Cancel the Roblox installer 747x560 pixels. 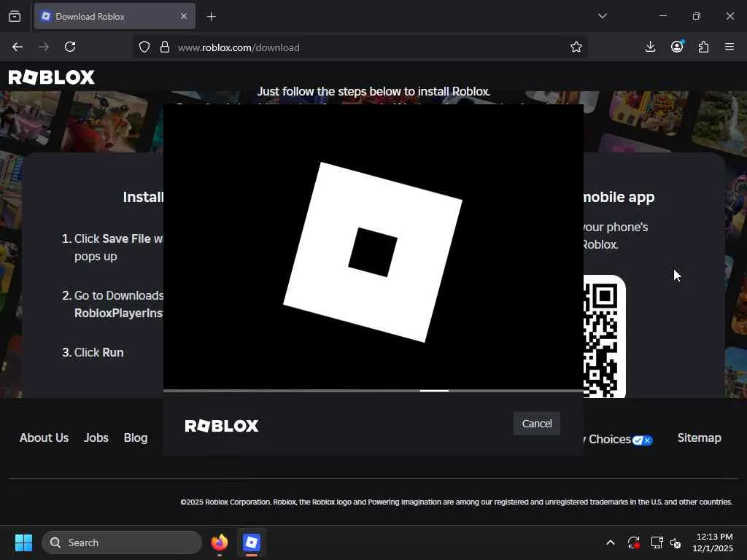tap(536, 424)
